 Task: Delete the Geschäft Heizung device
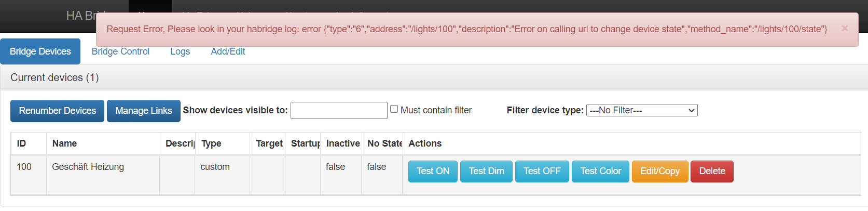pyautogui.click(x=712, y=171)
